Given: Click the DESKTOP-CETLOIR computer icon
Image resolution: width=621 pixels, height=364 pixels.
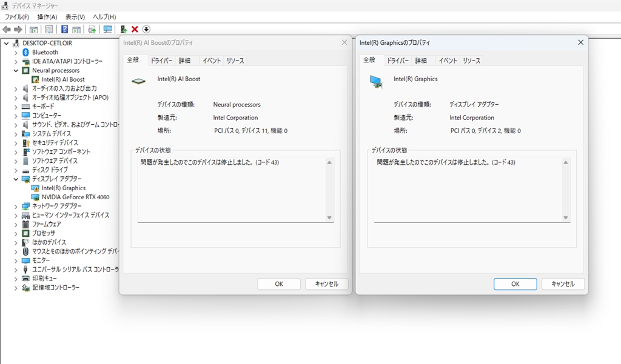Looking at the screenshot, I should (x=16, y=43).
